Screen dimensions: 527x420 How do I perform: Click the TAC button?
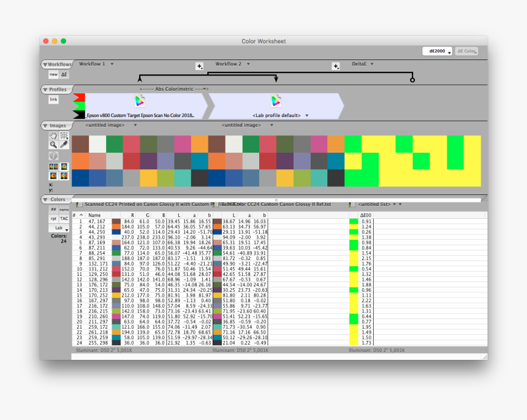coord(64,218)
